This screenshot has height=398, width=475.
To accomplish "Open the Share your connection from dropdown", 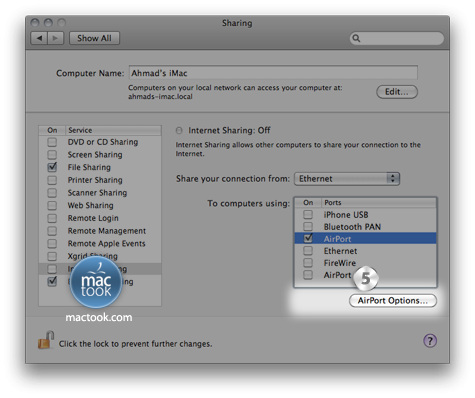I will click(347, 179).
